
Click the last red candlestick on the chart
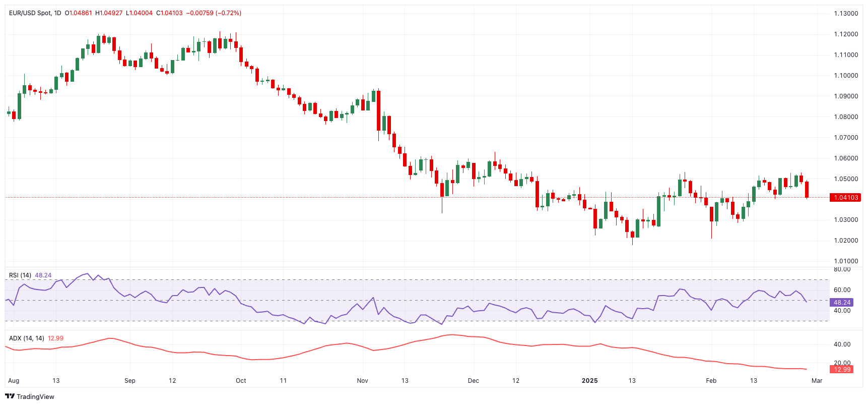click(x=807, y=190)
